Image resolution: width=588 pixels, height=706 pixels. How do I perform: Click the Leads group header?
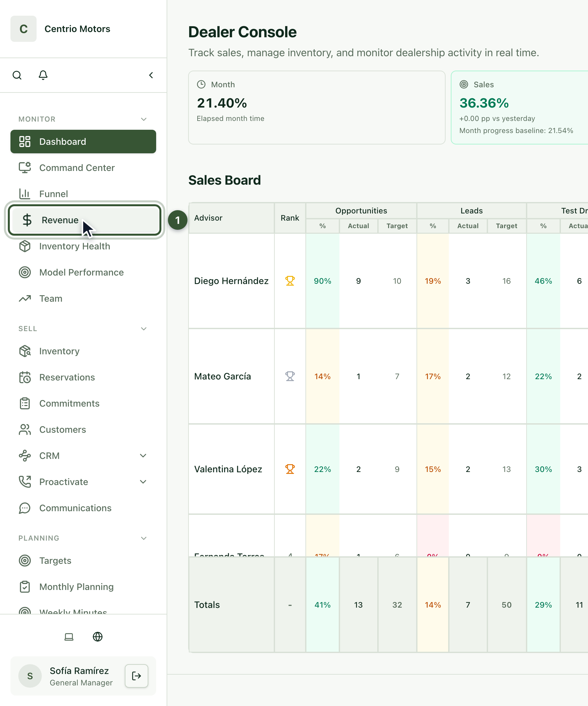(471, 210)
